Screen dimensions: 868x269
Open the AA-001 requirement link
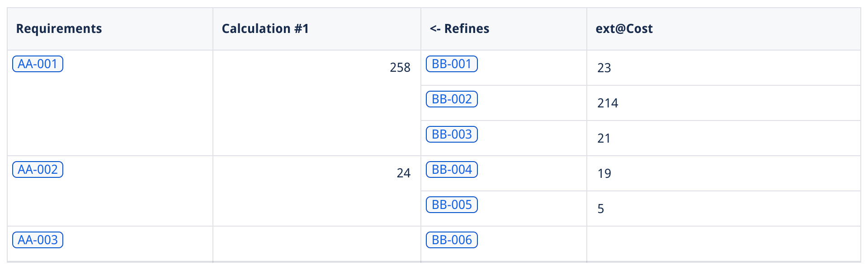pyautogui.click(x=38, y=64)
